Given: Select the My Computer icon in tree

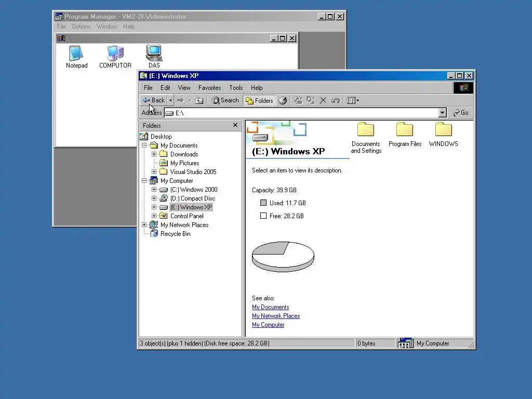Looking at the screenshot, I should click(x=154, y=180).
